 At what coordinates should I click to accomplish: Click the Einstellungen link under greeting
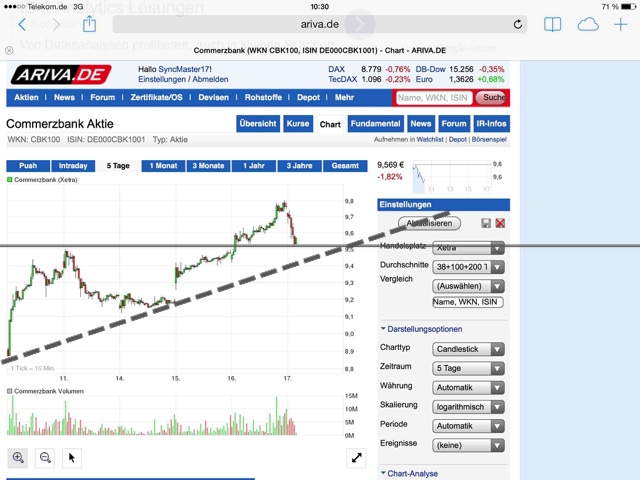coord(162,80)
